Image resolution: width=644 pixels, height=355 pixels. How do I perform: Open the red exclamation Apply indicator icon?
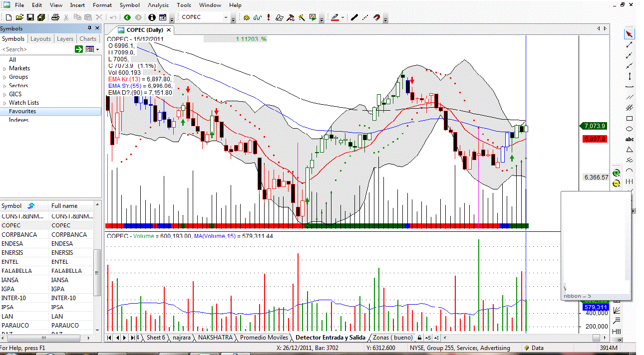click(x=268, y=17)
